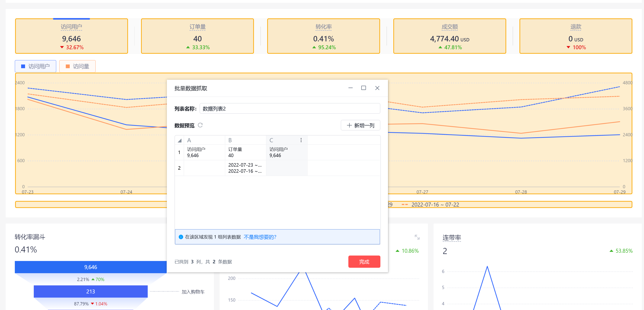Click select-all corner of preview table

click(x=179, y=140)
